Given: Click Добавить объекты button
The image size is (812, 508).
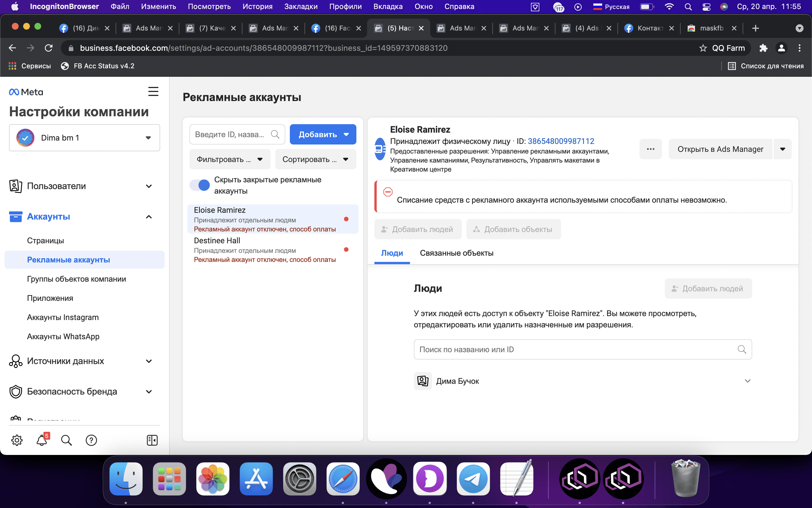Looking at the screenshot, I should pyautogui.click(x=513, y=229).
